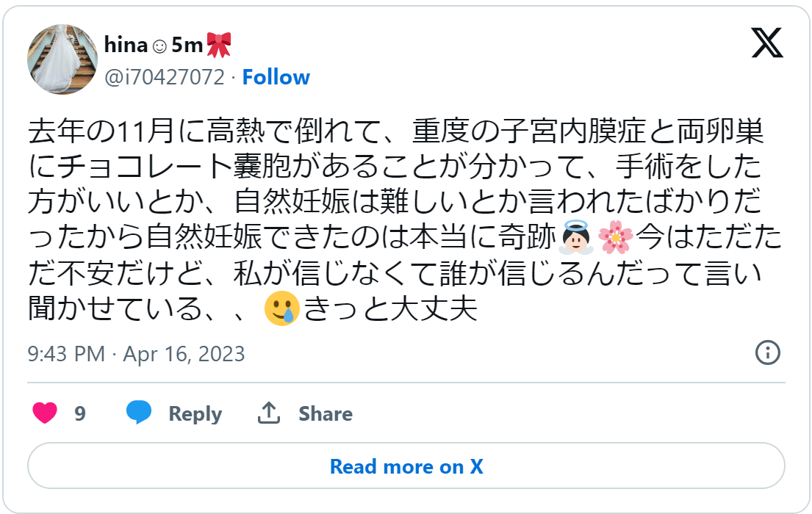Click the like count showing 9
812x514 pixels.
click(79, 413)
